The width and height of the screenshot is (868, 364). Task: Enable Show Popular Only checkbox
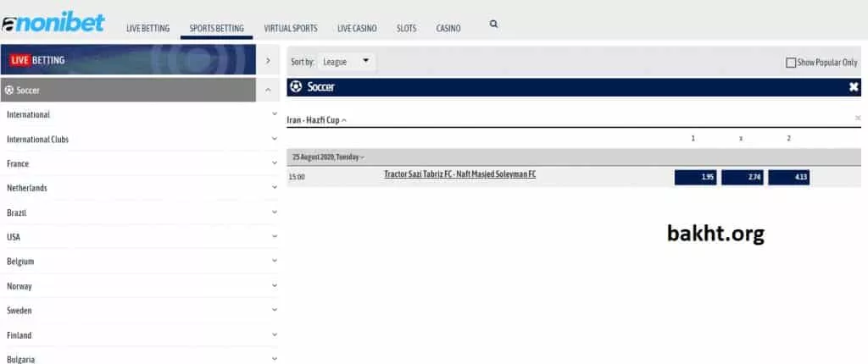coord(791,63)
